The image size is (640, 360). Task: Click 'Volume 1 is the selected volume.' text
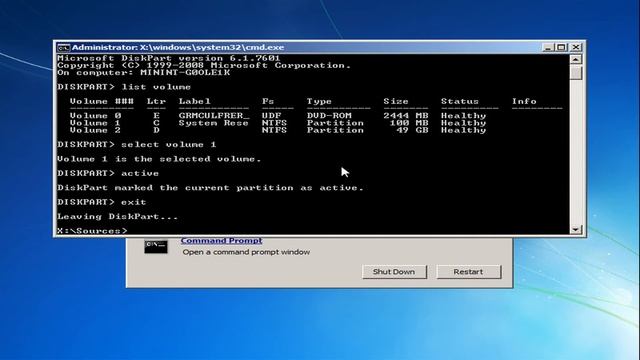point(159,159)
